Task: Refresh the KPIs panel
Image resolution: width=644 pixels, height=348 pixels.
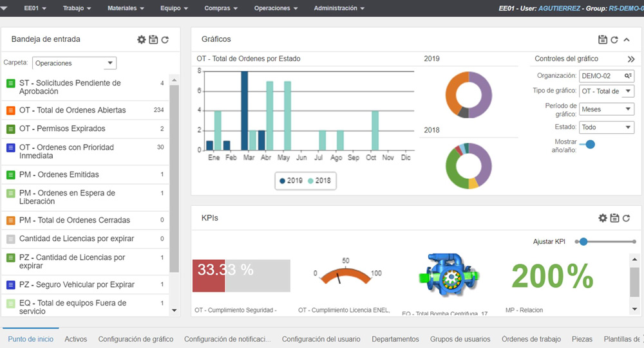Action: click(x=627, y=218)
